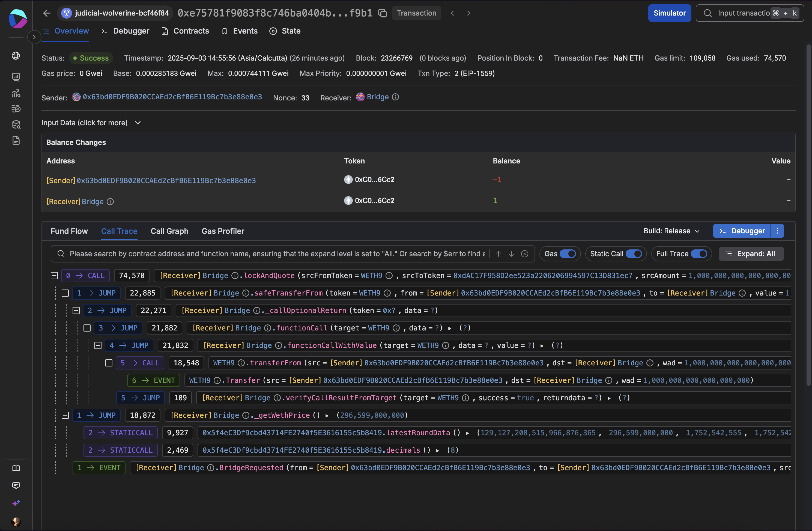This screenshot has width=812, height=531.
Task: Click the sparkle AI icon in sidebar
Action: [16, 503]
